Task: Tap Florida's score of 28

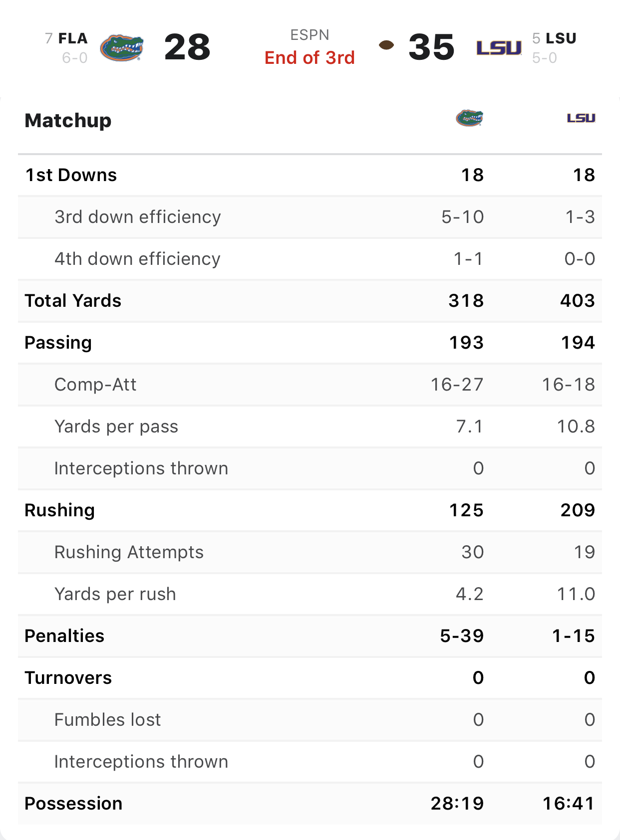Action: pos(187,47)
